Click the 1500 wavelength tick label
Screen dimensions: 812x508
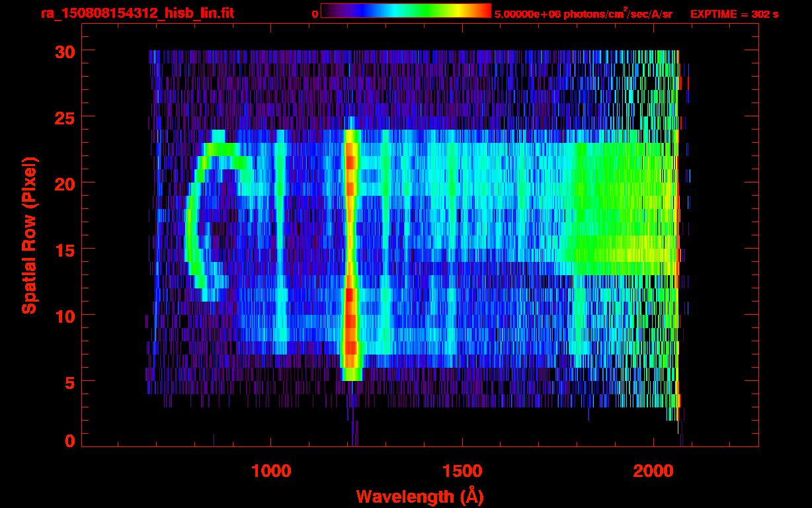tap(462, 471)
